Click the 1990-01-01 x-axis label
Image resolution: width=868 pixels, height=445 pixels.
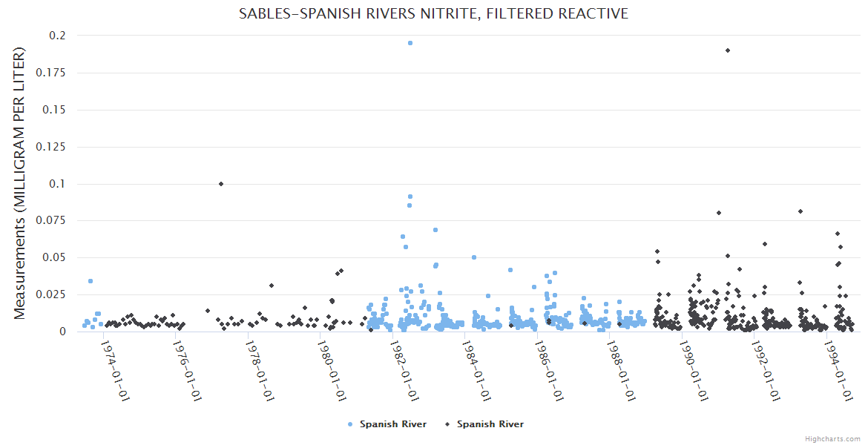click(695, 371)
